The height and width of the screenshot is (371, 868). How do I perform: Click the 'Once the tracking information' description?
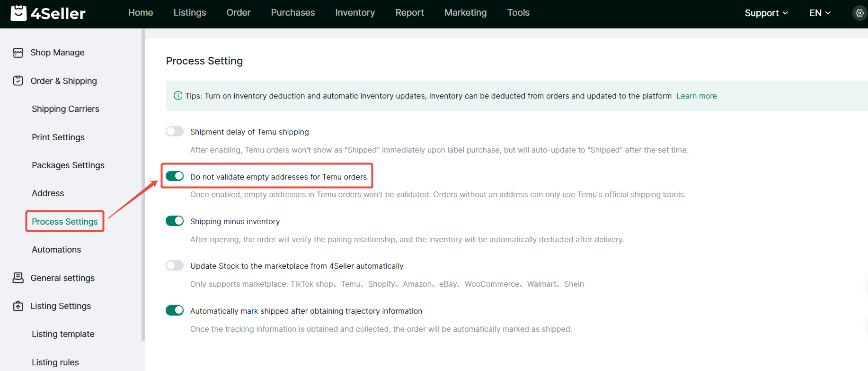coord(381,329)
